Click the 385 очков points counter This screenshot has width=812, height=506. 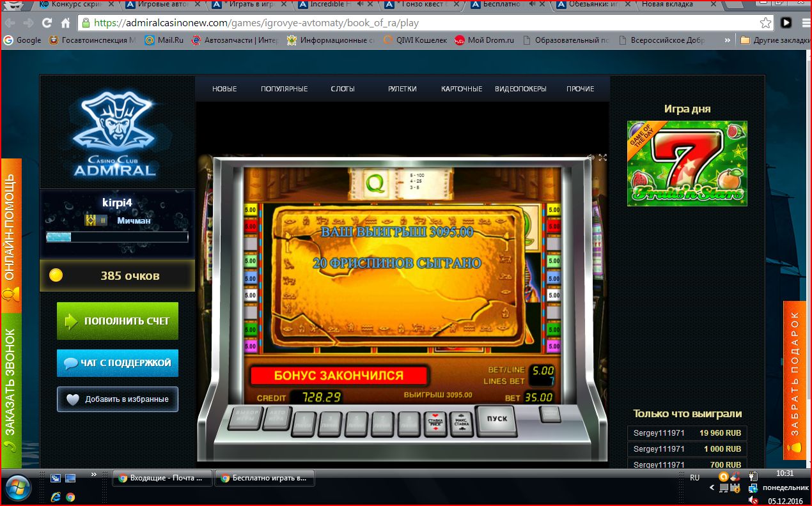point(117,276)
